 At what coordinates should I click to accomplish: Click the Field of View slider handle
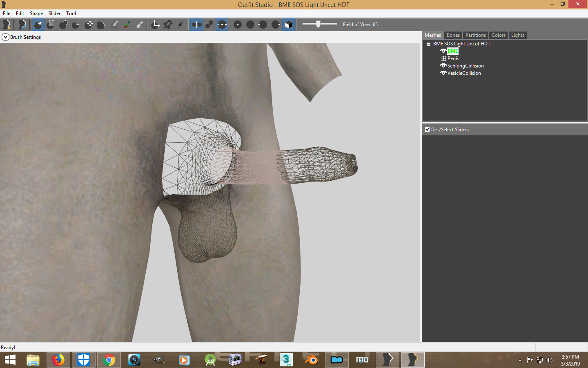[x=318, y=24]
